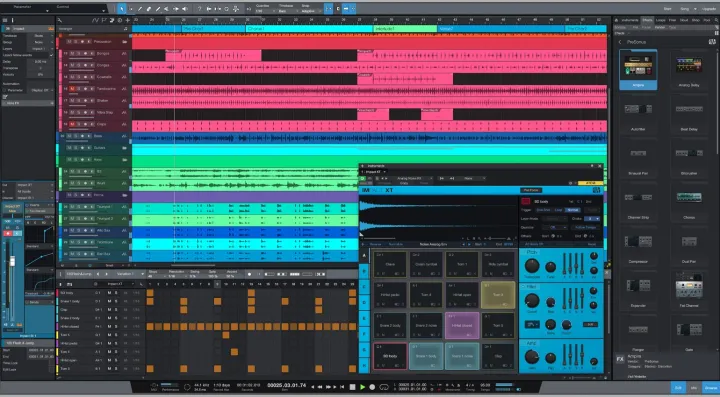Image resolution: width=720 pixels, height=397 pixels.
Task: Select the Fat Channel effect thumbnail
Action: pos(689,290)
